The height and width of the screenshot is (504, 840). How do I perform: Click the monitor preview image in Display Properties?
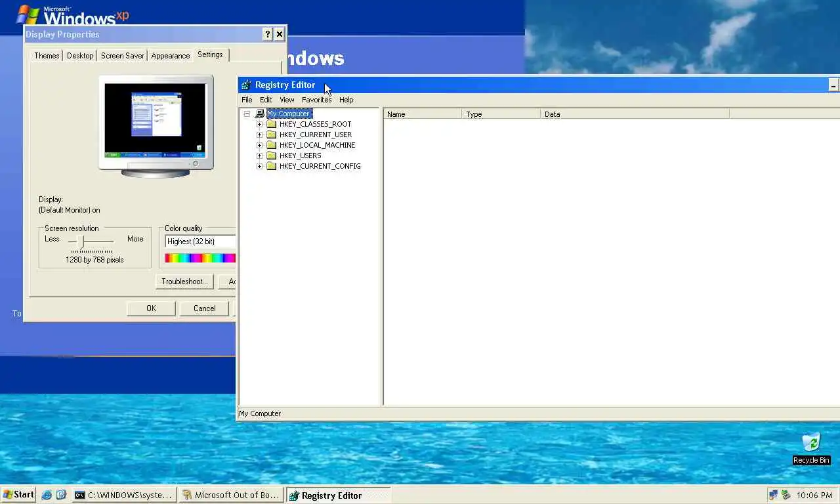pyautogui.click(x=156, y=126)
